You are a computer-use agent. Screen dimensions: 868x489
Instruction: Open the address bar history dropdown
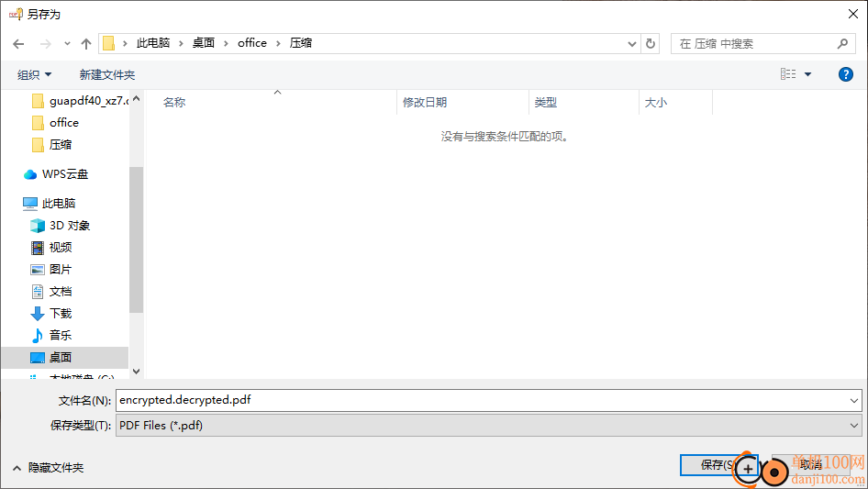pyautogui.click(x=631, y=44)
